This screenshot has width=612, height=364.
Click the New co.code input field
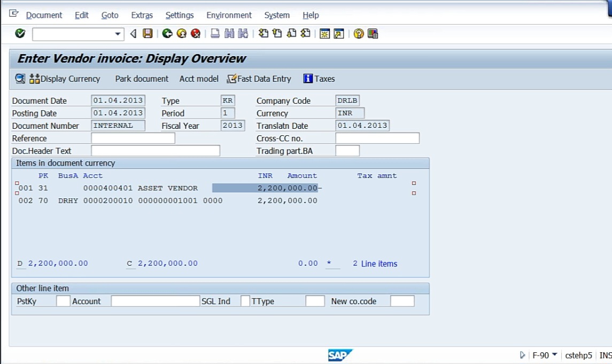[402, 301]
